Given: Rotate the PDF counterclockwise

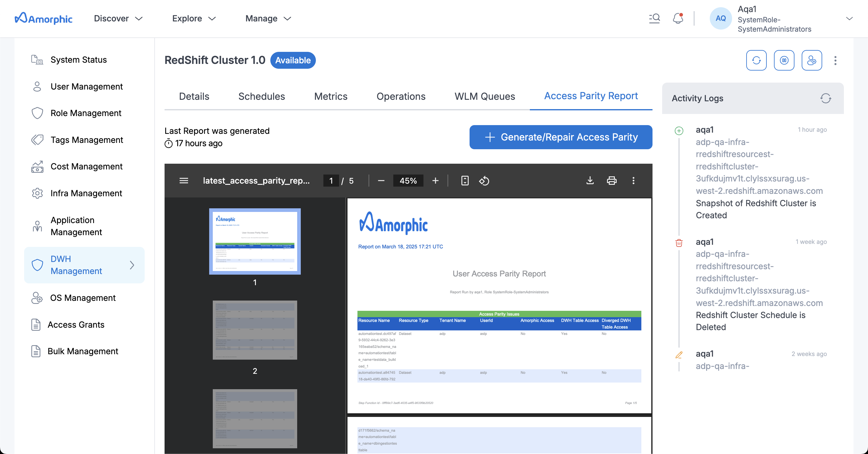Looking at the screenshot, I should point(484,181).
